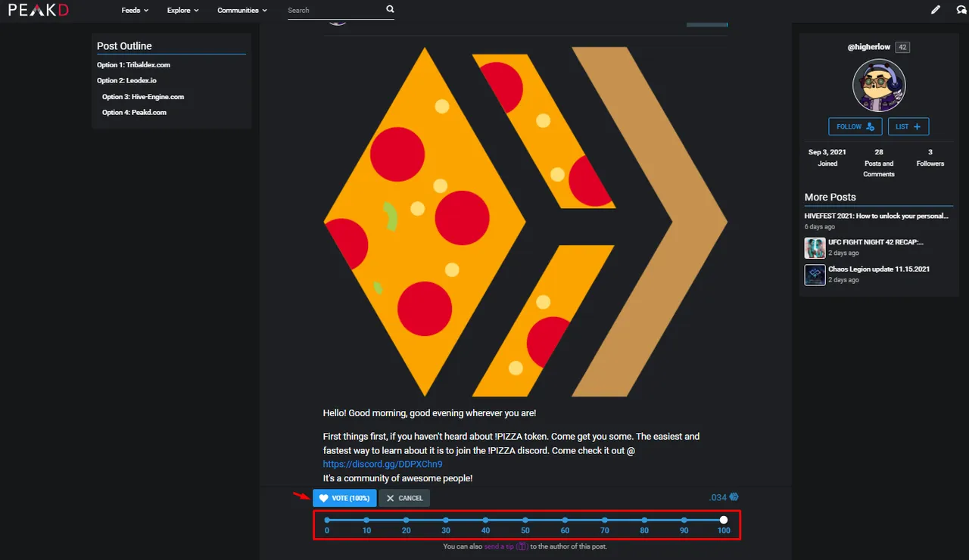Click the pizza Hive logo image

(525, 222)
